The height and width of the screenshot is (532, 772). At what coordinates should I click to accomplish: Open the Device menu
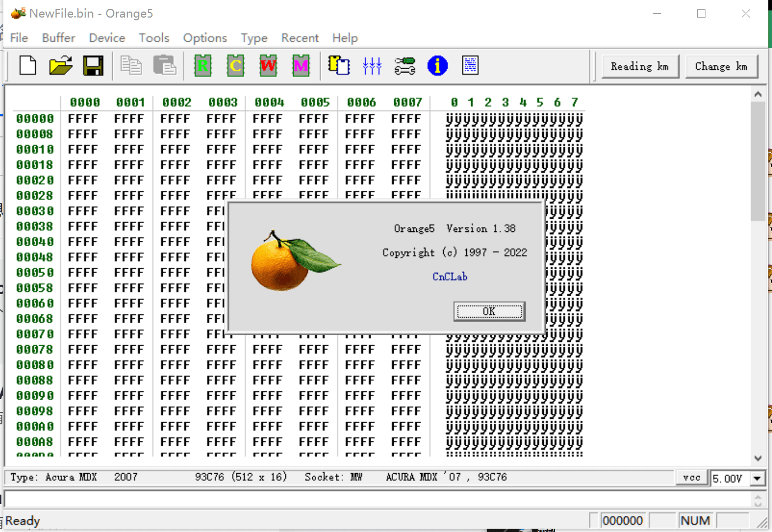[x=107, y=38]
